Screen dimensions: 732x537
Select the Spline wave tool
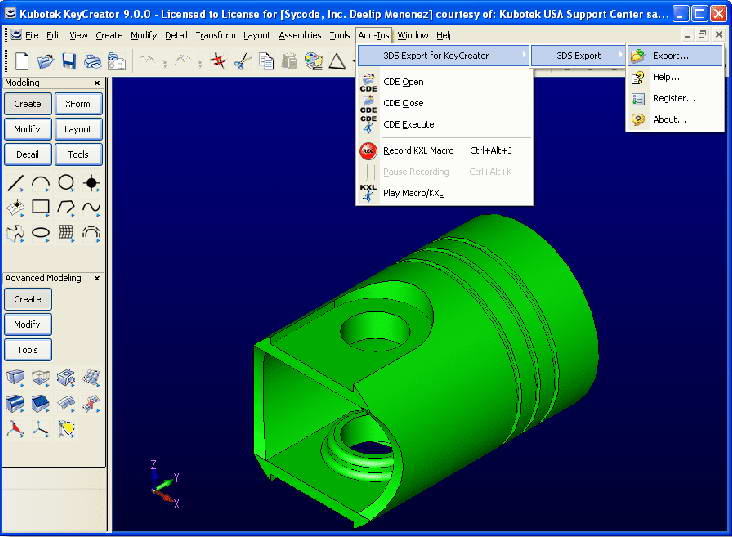point(91,207)
